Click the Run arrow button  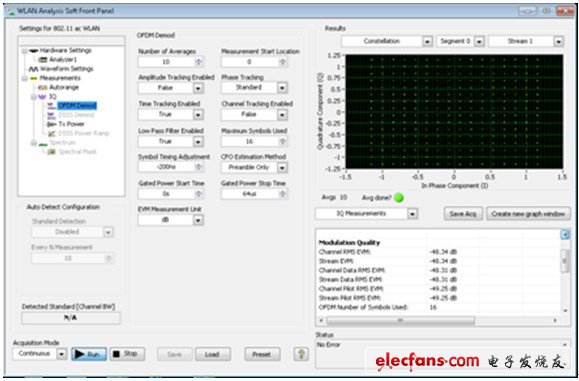point(89,354)
